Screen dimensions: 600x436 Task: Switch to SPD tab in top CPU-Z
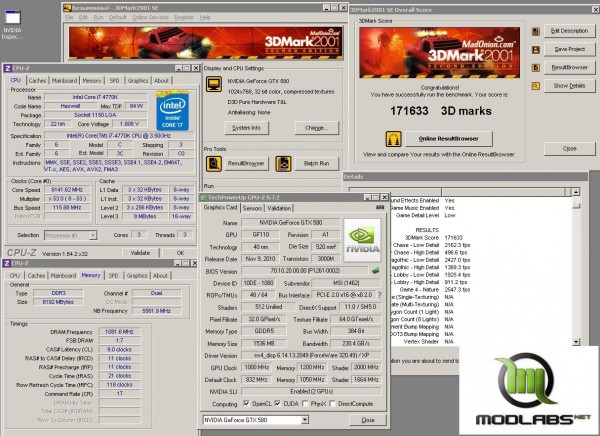tap(114, 80)
